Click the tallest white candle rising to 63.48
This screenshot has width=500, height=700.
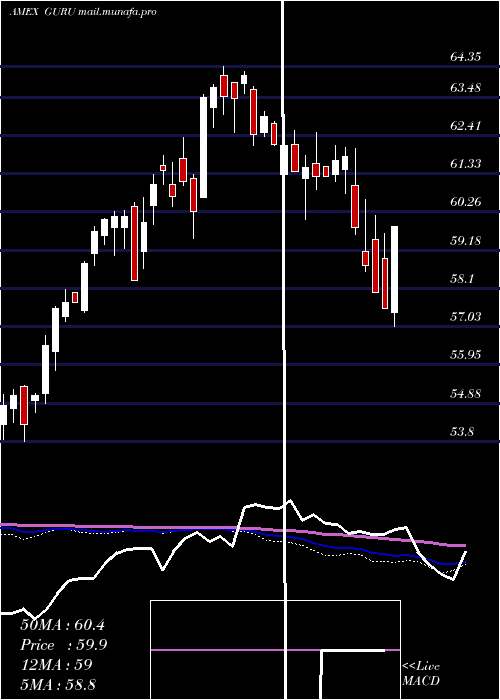pyautogui.click(x=203, y=147)
